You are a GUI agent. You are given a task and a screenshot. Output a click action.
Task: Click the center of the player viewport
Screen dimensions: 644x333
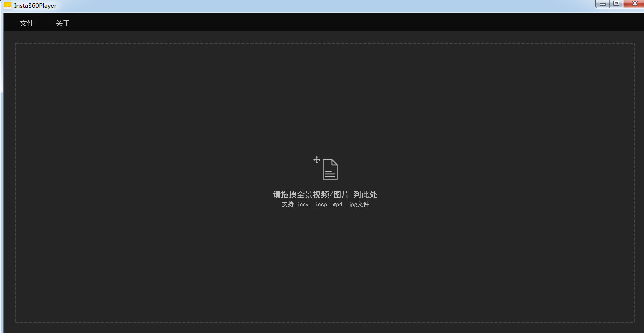325,182
